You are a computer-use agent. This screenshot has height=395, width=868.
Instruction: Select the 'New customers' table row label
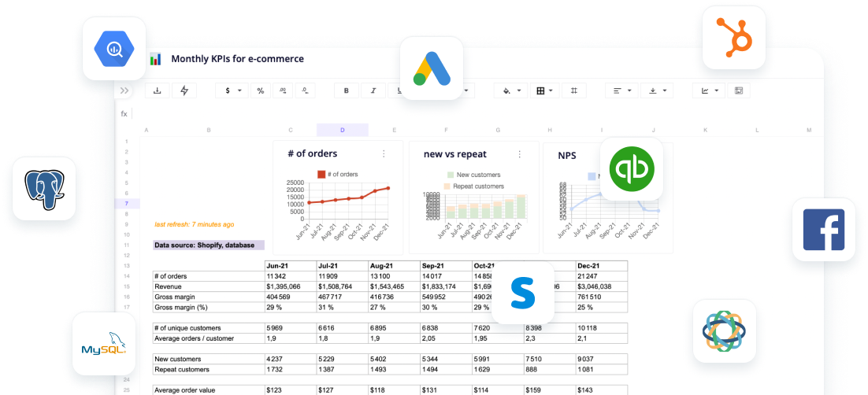click(209, 359)
